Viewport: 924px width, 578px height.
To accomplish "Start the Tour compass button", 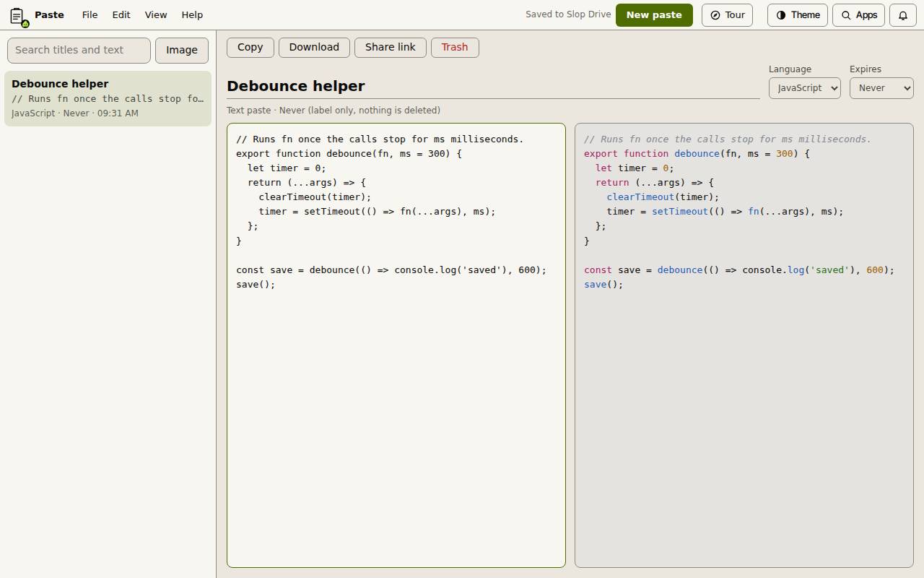I will coord(727,15).
